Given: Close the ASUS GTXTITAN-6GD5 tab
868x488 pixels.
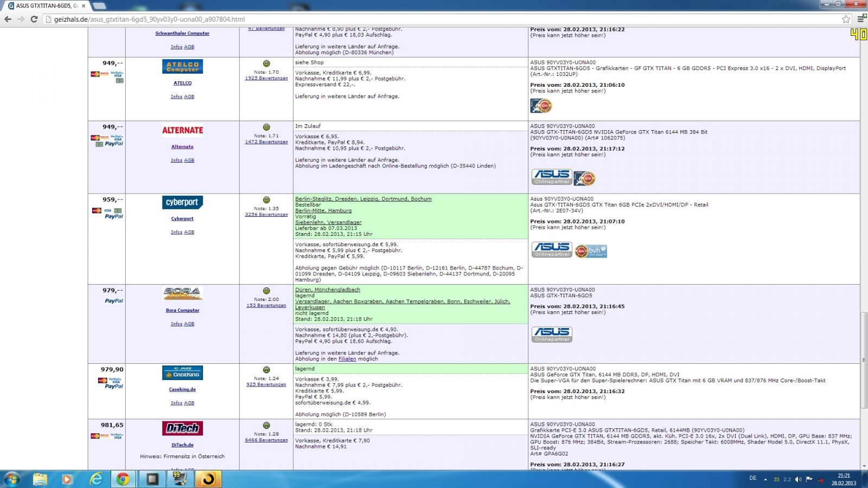Looking at the screenshot, I should (84, 6).
